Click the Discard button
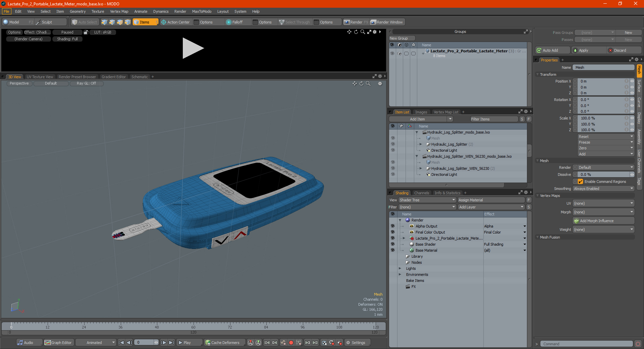This screenshot has height=349, width=644. (624, 50)
